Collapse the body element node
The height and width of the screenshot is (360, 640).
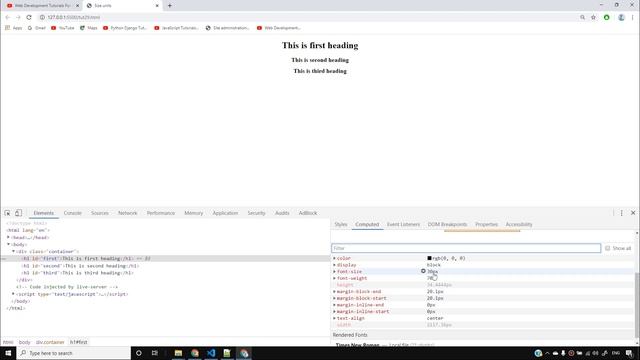(8, 244)
